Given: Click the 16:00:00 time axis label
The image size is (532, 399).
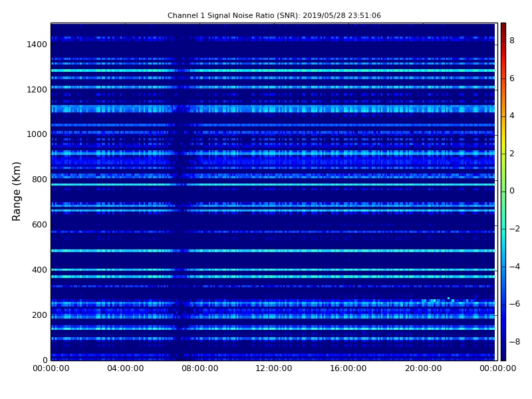Looking at the screenshot, I should coord(348,368).
